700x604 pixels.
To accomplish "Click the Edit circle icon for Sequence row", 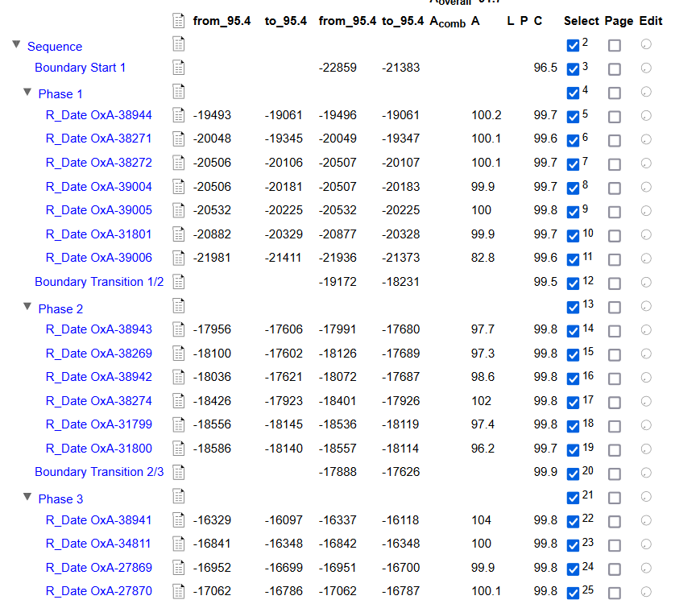I will [646, 45].
